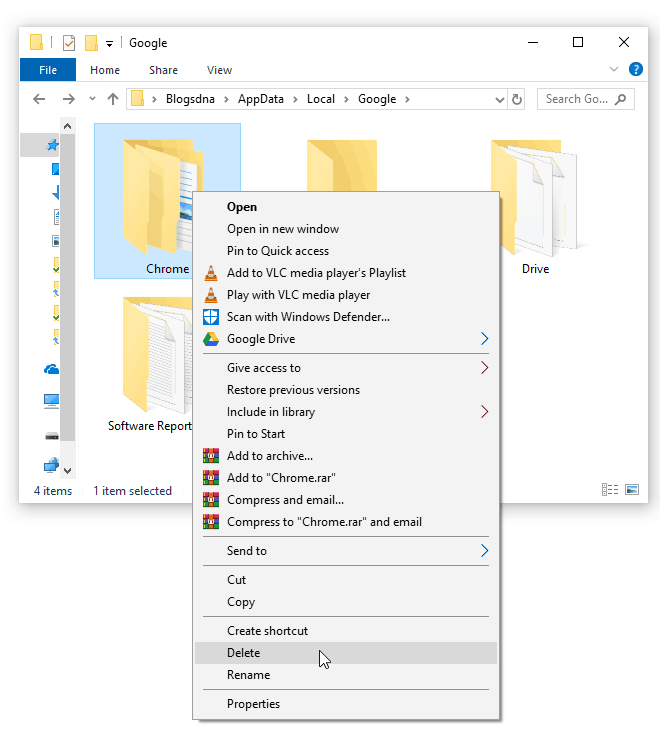The image size is (660, 732).
Task: Expand the chevron after Google in breadcrumb
Action: coord(407,99)
